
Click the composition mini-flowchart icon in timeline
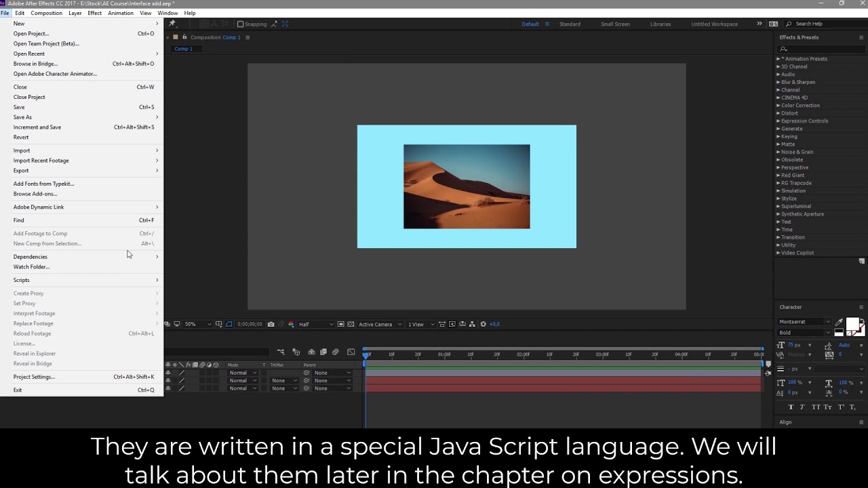(281, 352)
